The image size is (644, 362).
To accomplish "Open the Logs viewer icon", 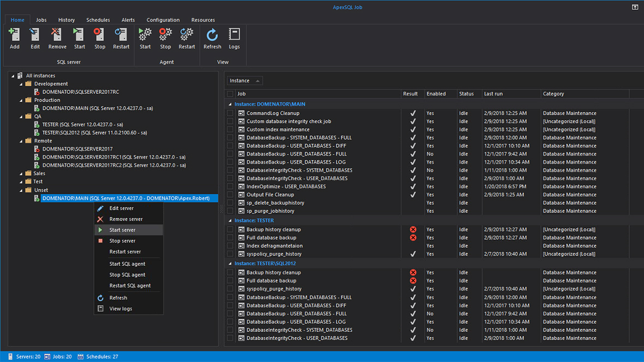I will pos(234,38).
